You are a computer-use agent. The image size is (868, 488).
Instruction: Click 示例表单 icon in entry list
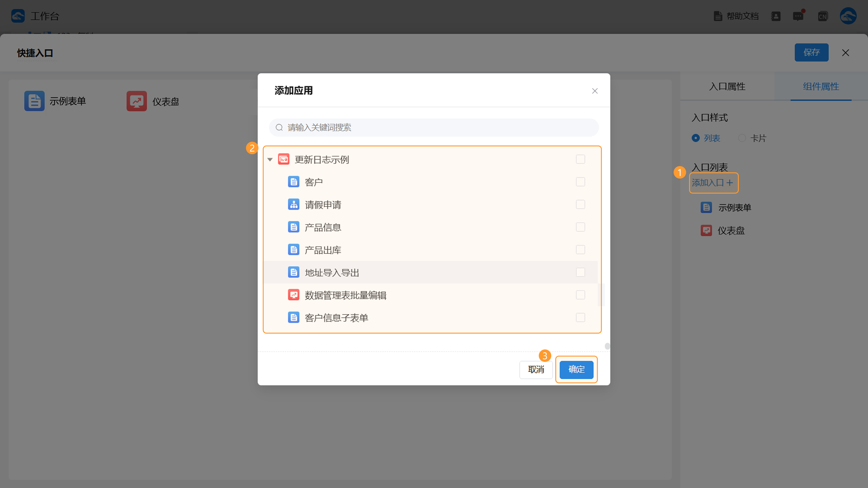(x=706, y=208)
